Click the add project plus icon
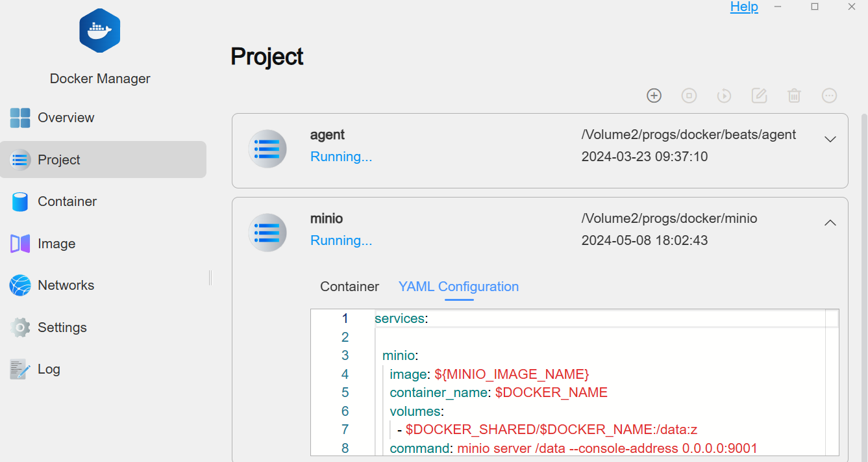Screen dimensions: 868x462 point(654,96)
